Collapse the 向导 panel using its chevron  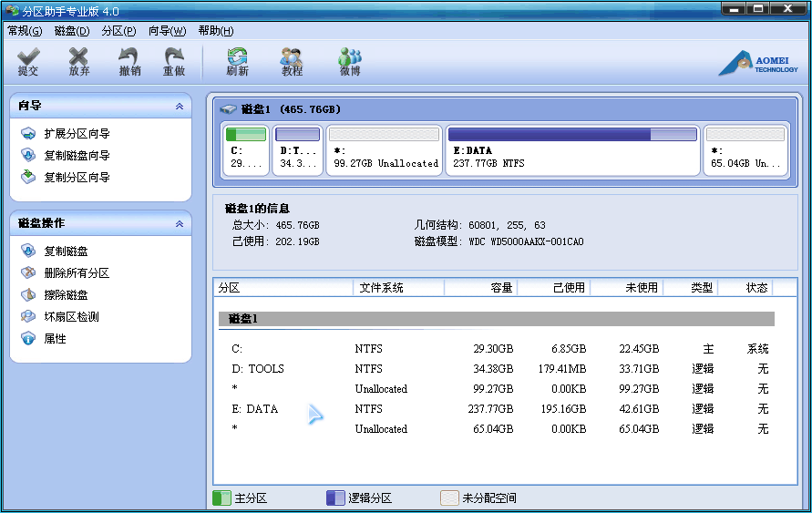[180, 107]
